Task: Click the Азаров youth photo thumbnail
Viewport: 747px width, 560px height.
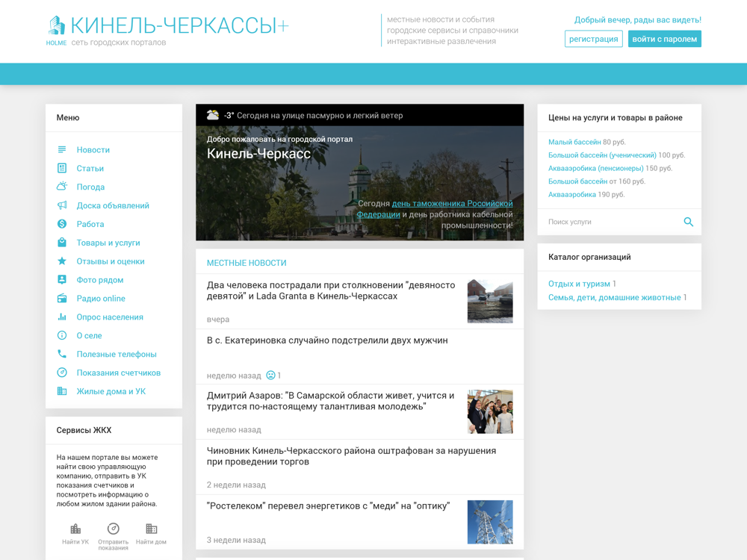Action: tap(490, 412)
